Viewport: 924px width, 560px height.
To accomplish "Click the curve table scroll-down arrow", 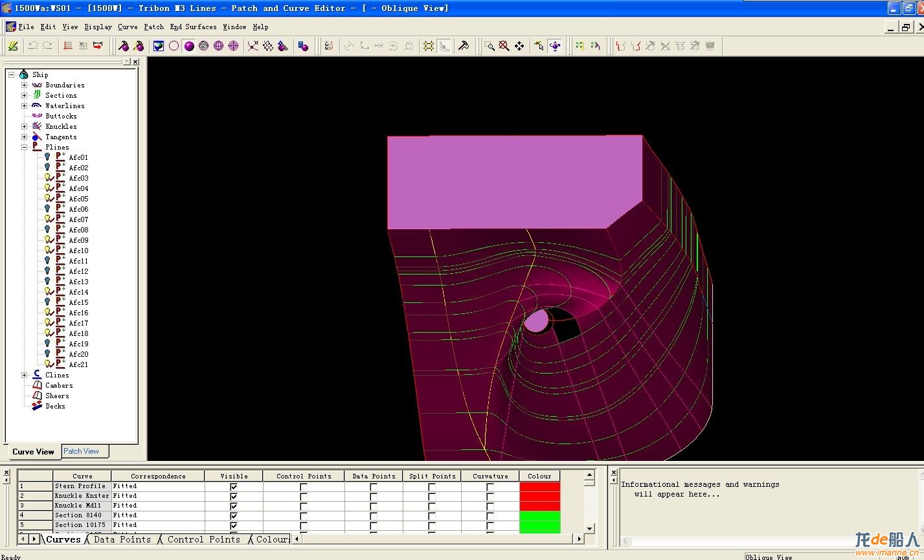I will (589, 528).
